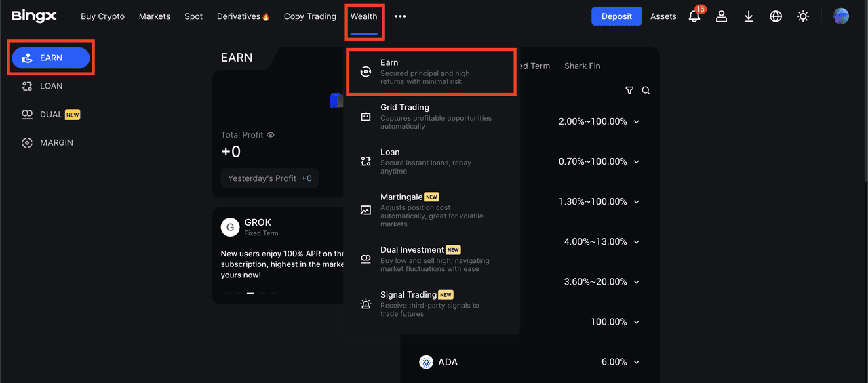
Task: Expand the 0.70%~100.00% row chevron
Action: click(x=637, y=161)
